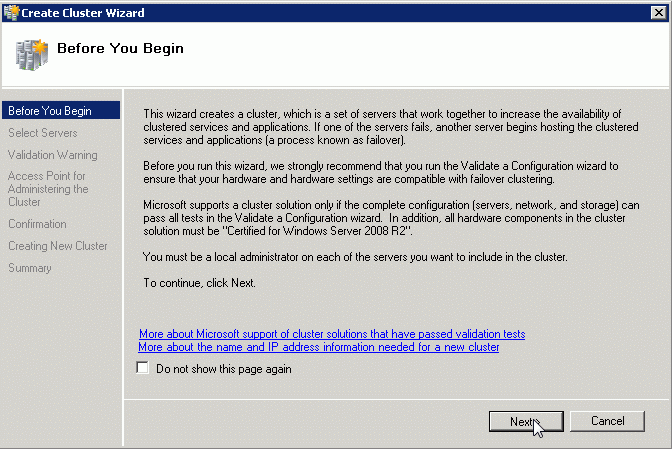Click the paragraph about local administrator requirement
Screen dimensions: 672x449
[355, 257]
